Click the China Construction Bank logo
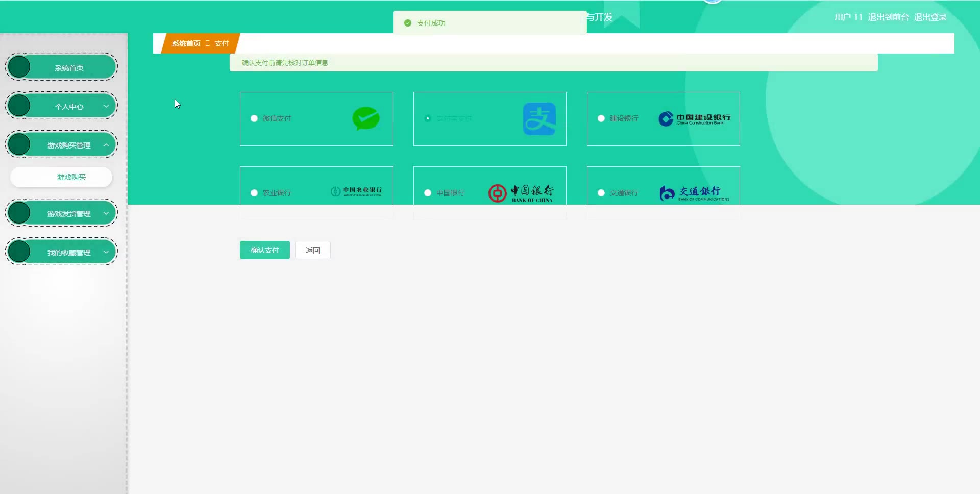The image size is (980, 494). (x=694, y=119)
